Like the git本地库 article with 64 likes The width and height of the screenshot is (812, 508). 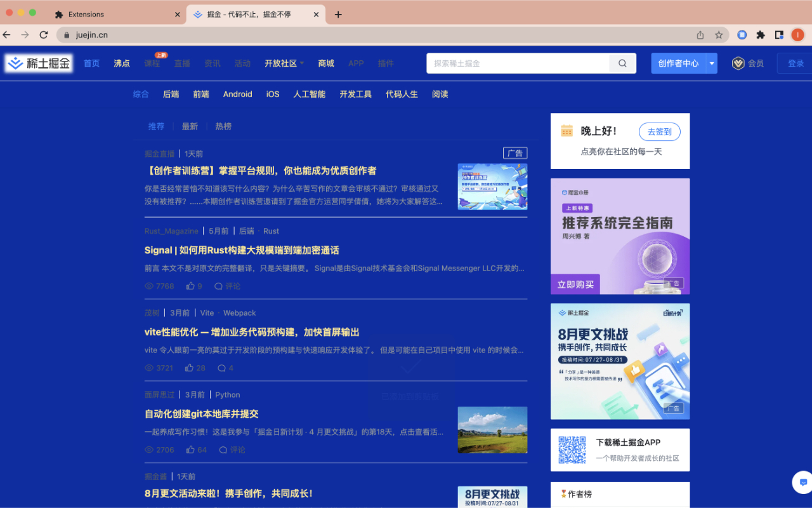click(x=190, y=450)
